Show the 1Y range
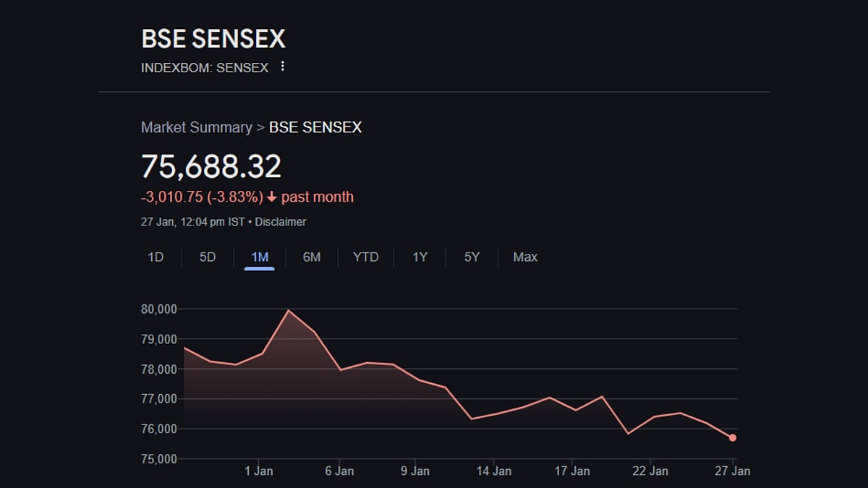This screenshot has height=488, width=868. [x=420, y=257]
